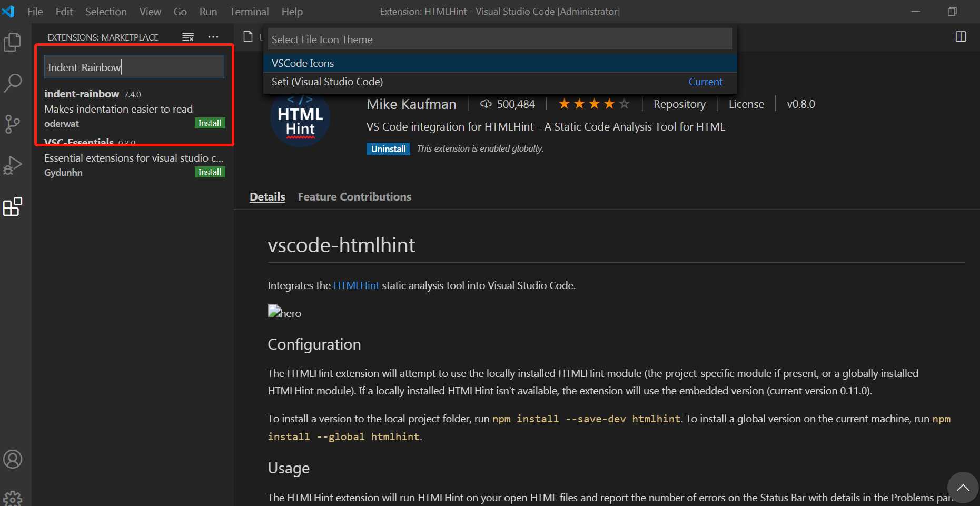Open the Extensions view icon

[13, 206]
